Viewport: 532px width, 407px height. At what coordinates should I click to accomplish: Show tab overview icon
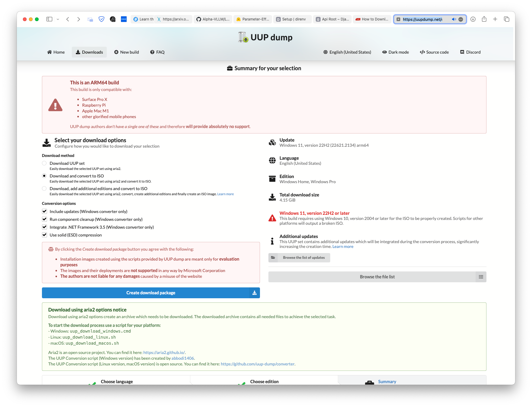[x=507, y=19]
